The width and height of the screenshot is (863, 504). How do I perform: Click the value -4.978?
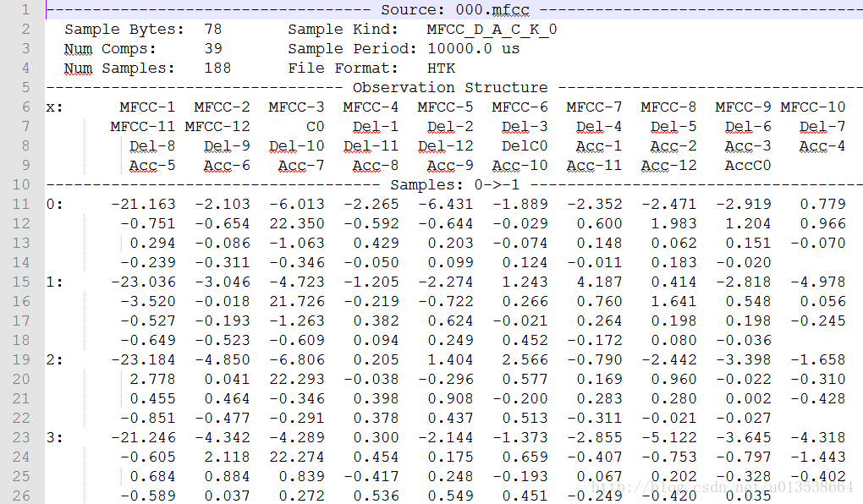point(818,282)
